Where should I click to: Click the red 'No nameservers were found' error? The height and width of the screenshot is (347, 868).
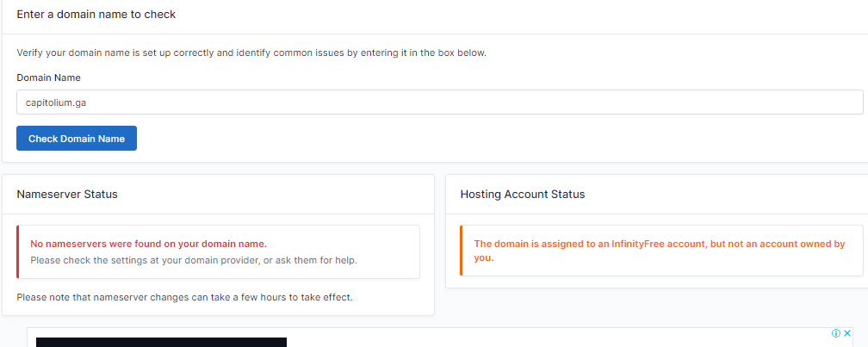pos(148,244)
